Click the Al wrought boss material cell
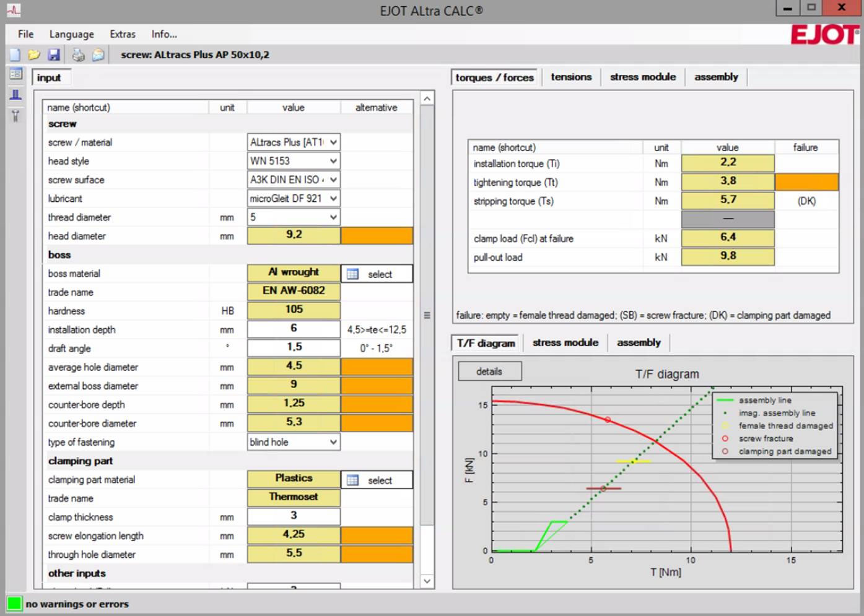This screenshot has width=864, height=616. pos(294,272)
